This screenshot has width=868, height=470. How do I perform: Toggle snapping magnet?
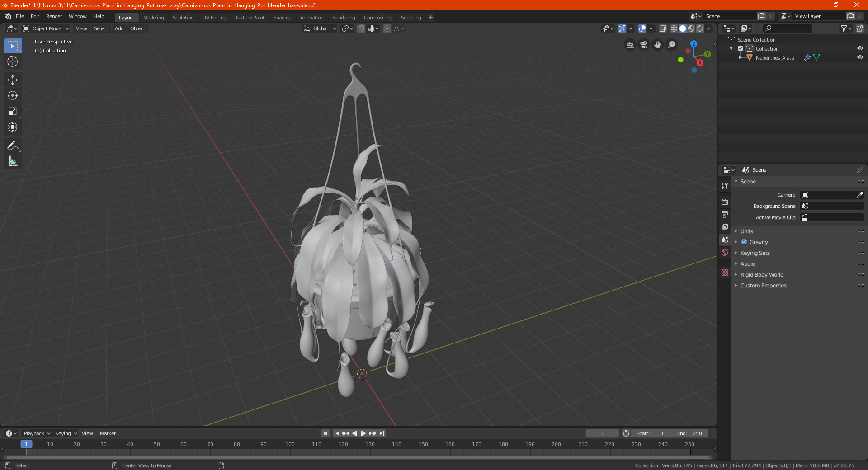tap(361, 28)
